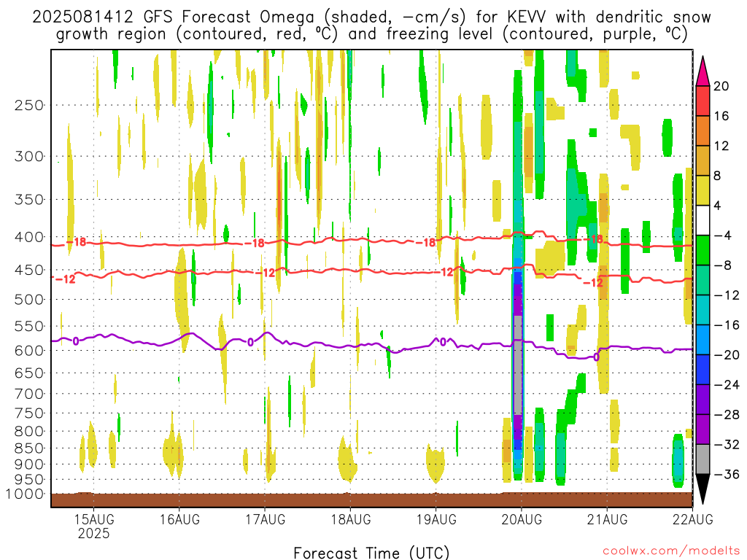Click the first -12 red contour label

tap(65, 279)
